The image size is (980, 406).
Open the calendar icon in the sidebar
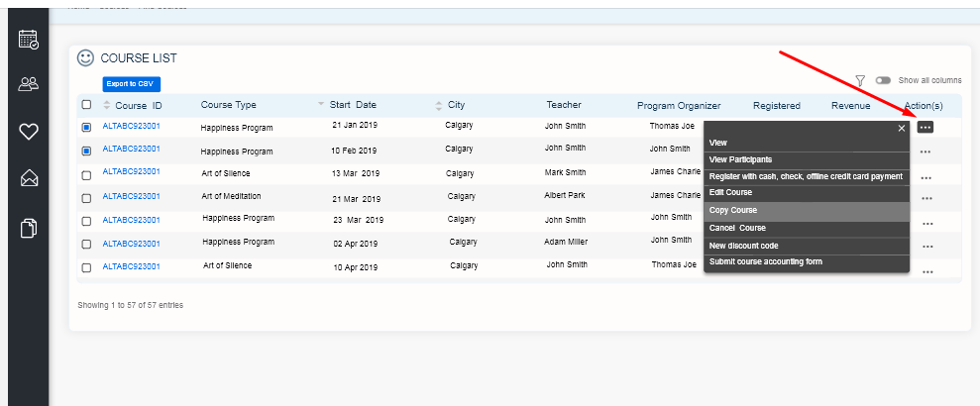click(x=29, y=40)
